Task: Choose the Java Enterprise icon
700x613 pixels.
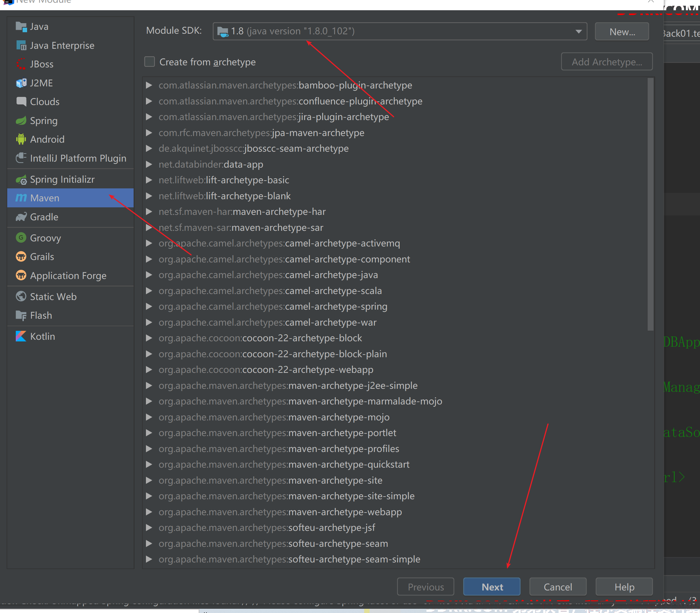Action: [x=21, y=45]
